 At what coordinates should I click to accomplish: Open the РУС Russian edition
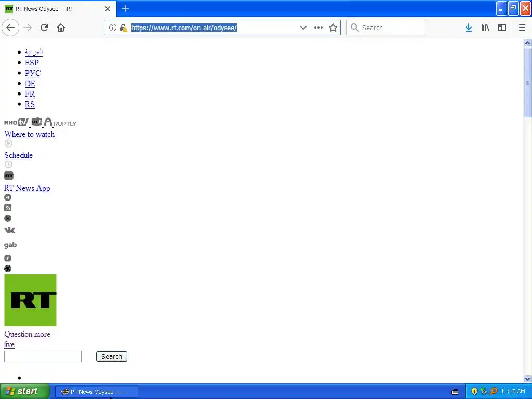(x=33, y=73)
